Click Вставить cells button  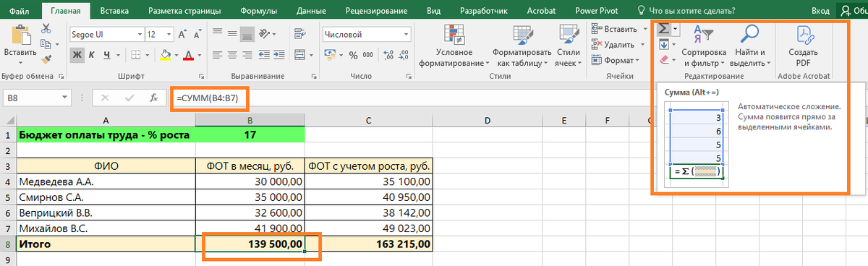pos(619,29)
